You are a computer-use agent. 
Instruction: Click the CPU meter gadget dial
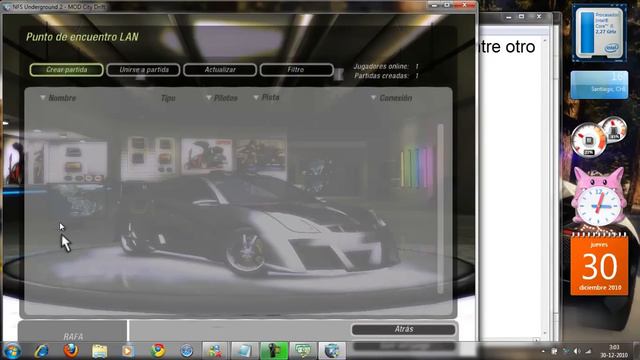coord(588,141)
